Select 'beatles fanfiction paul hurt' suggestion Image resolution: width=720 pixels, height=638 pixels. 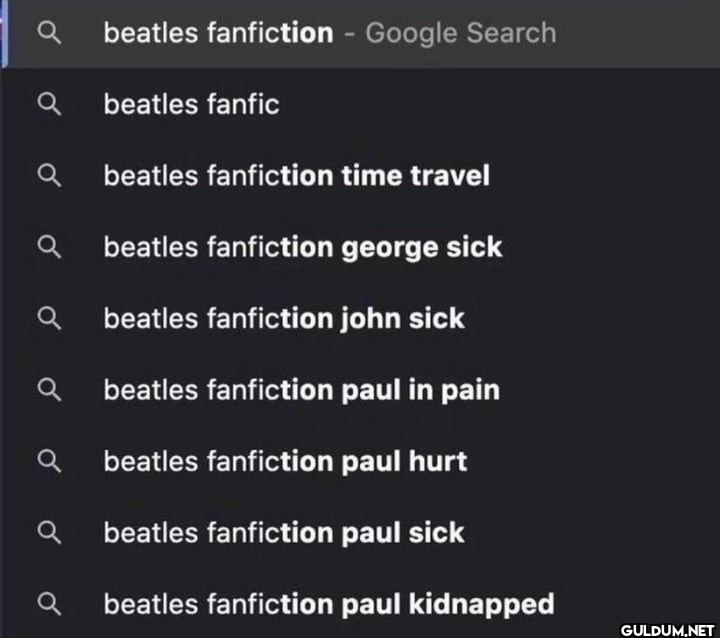click(x=285, y=462)
